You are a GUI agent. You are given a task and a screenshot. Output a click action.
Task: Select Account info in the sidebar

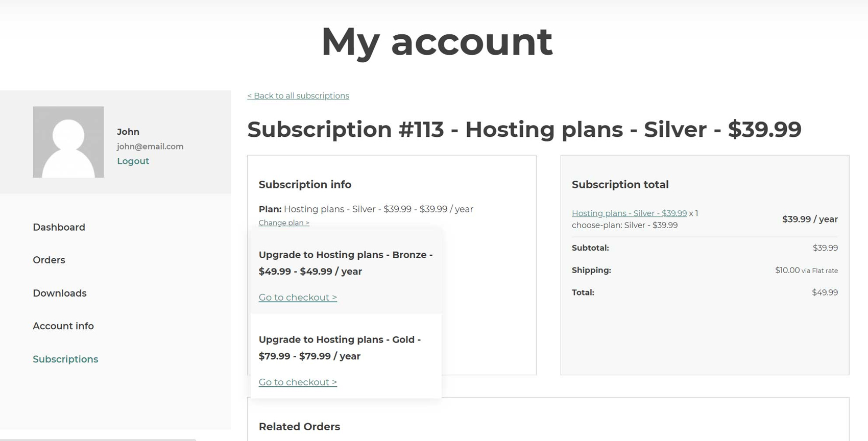pyautogui.click(x=63, y=326)
